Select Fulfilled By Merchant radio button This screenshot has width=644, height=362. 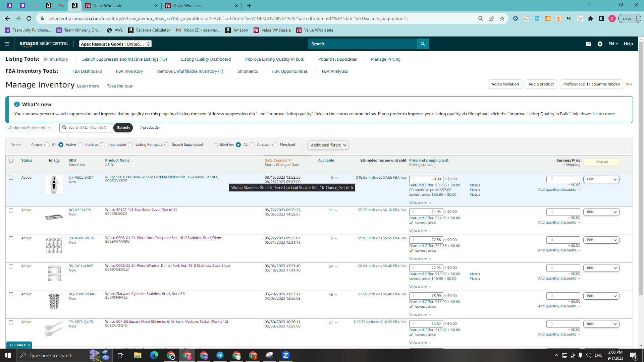(275, 145)
